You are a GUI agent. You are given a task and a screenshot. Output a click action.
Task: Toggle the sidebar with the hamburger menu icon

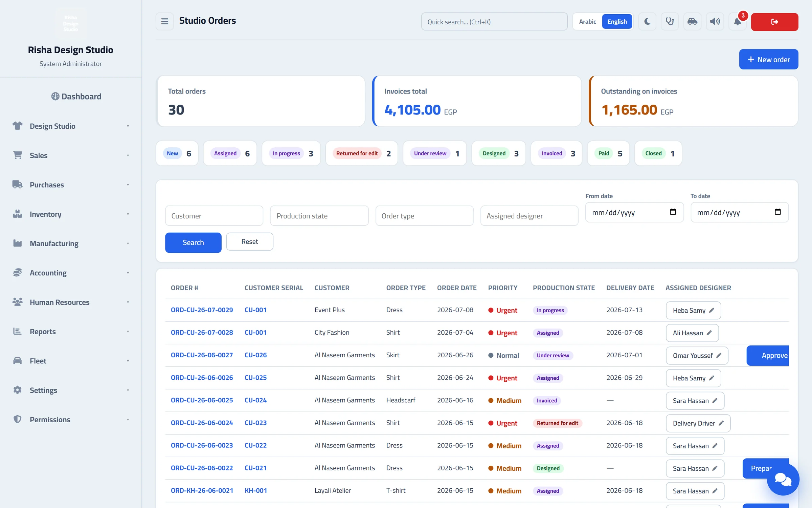point(164,22)
